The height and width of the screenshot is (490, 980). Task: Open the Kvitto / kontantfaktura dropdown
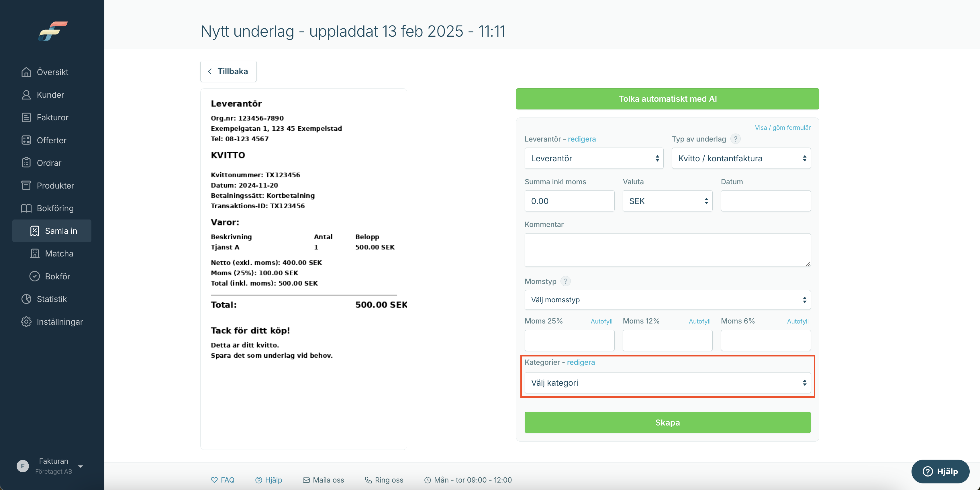(741, 158)
